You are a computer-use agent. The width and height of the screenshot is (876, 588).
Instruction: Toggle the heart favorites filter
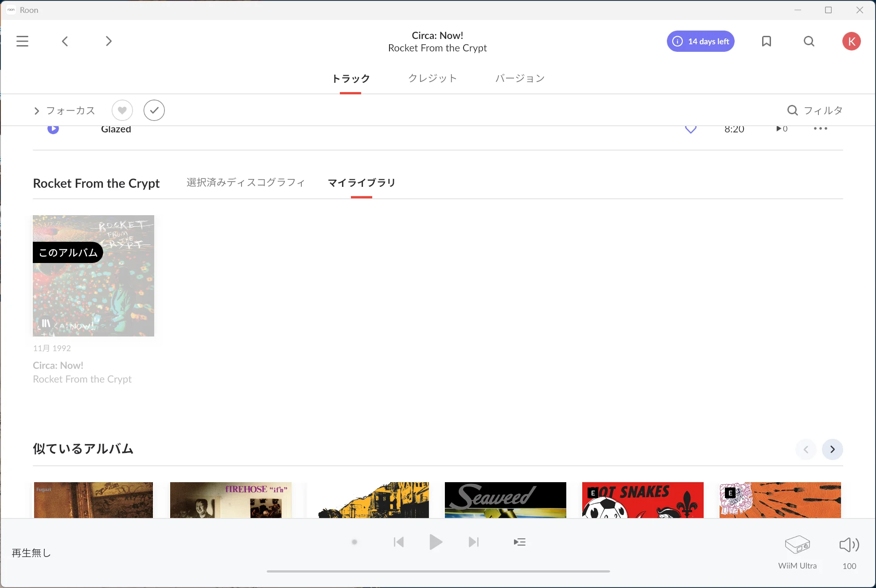tap(122, 110)
